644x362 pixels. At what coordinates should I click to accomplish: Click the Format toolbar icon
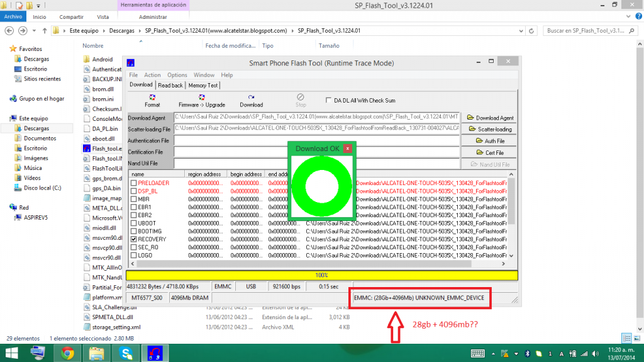click(152, 98)
